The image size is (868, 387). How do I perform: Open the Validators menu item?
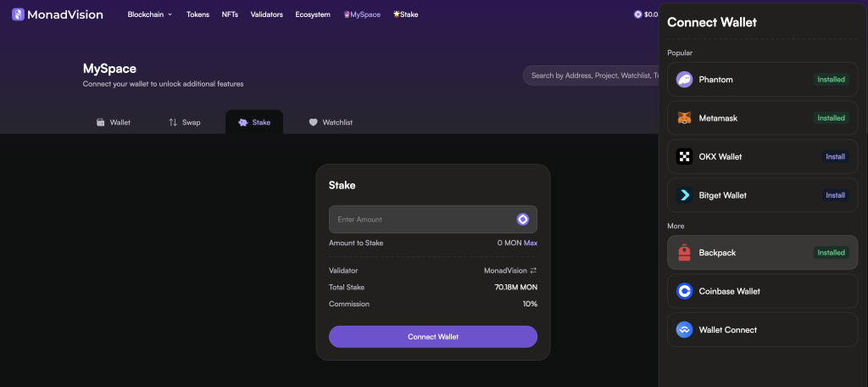(266, 14)
